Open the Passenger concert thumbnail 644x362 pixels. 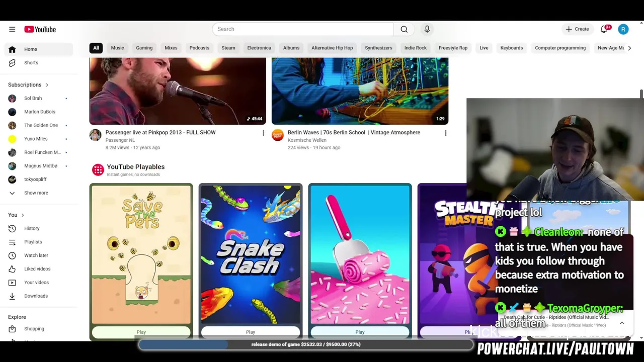178,91
